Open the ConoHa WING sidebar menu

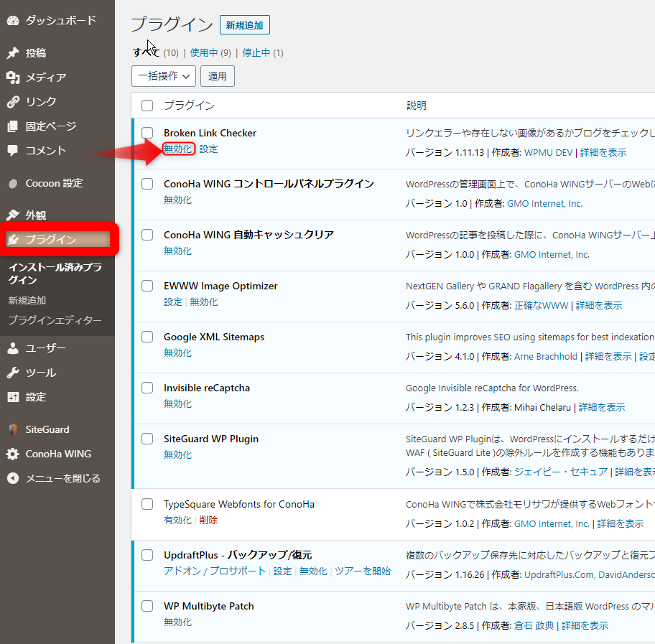click(x=58, y=454)
